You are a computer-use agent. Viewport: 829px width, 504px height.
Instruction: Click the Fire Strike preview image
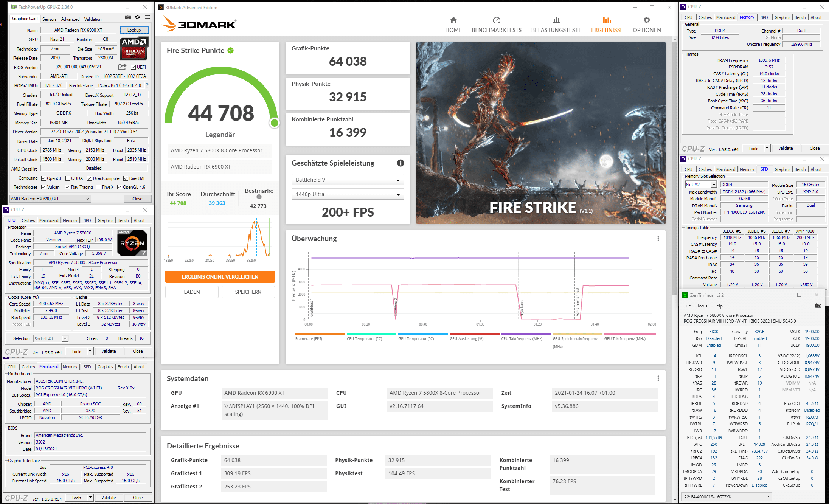point(541,133)
